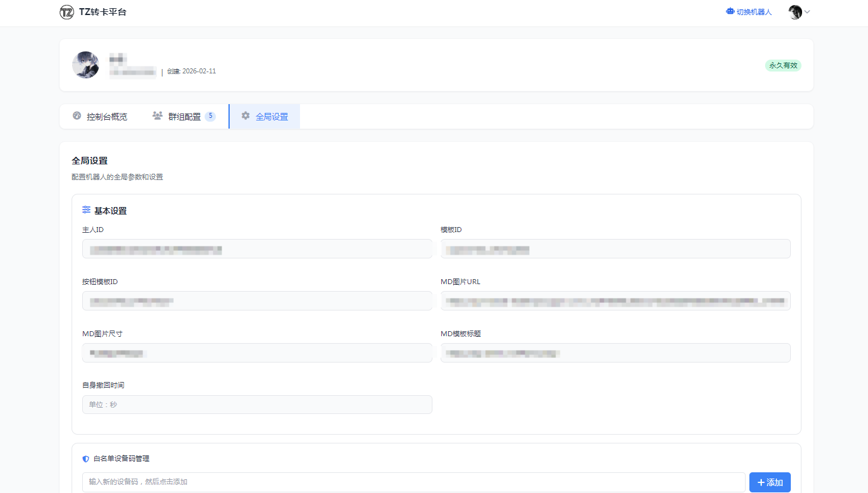Click the TZ logo icon in header
Viewport: 868px width, 493px height.
(x=67, y=12)
